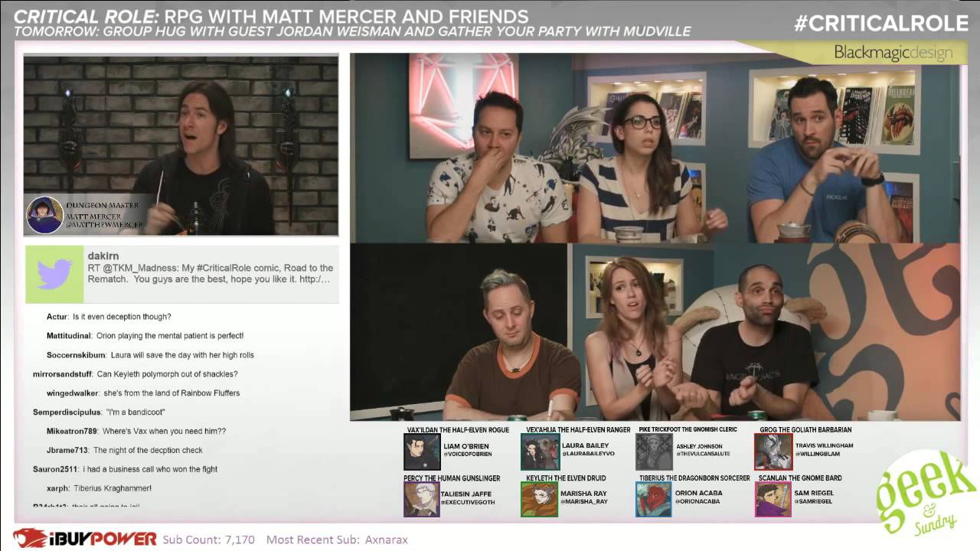
Task: Click the @LAURABAILEYVO Twitter handle
Action: point(588,454)
